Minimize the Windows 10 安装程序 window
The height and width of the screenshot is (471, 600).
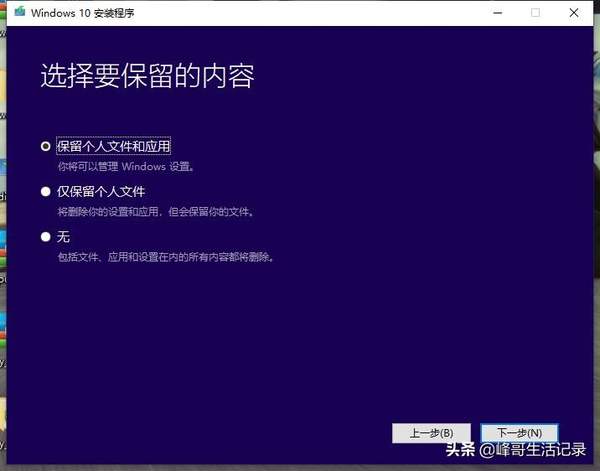[497, 13]
